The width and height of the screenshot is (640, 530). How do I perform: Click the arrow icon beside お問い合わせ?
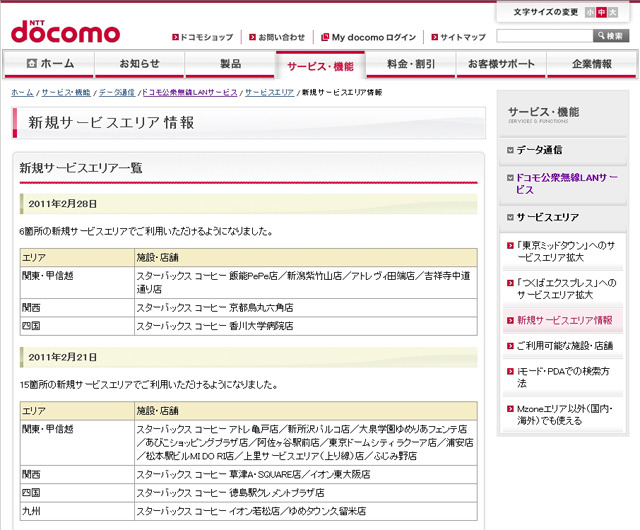253,37
